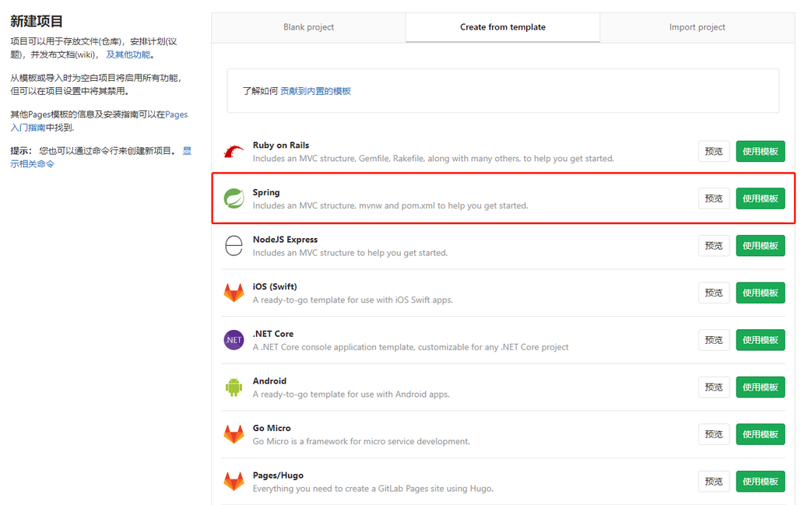
Task: Click the iOS (Swift) title text
Action: pyautogui.click(x=275, y=286)
